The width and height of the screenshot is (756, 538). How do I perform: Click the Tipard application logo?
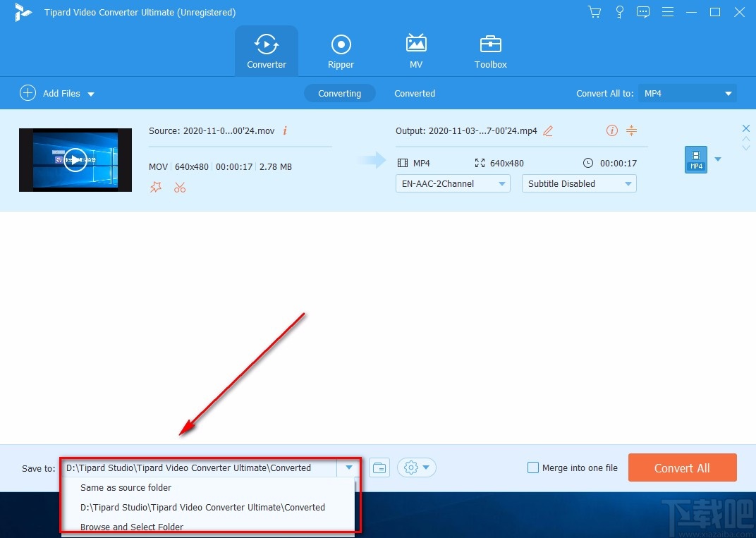(x=23, y=13)
